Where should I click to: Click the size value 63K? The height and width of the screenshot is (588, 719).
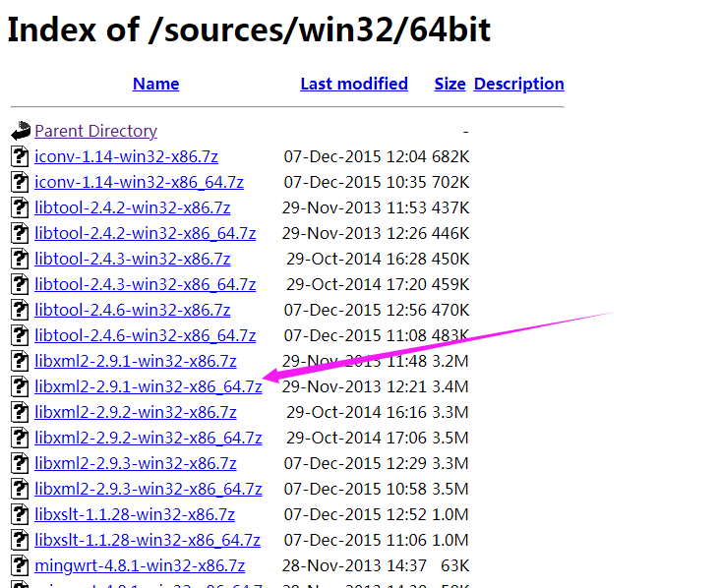click(x=454, y=566)
